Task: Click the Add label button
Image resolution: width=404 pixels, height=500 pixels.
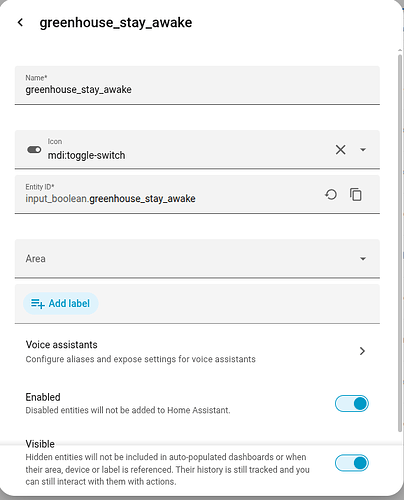Action: [61, 304]
